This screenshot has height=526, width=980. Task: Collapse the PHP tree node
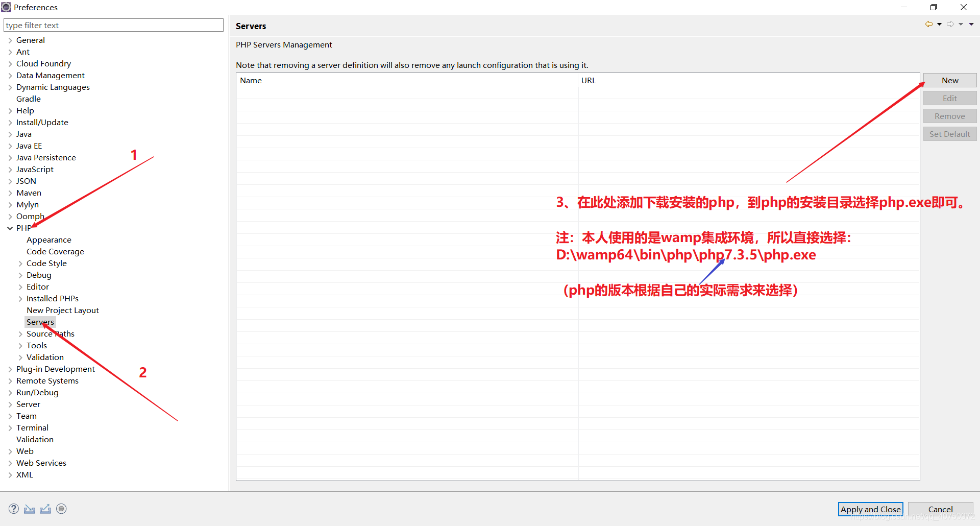(x=10, y=228)
